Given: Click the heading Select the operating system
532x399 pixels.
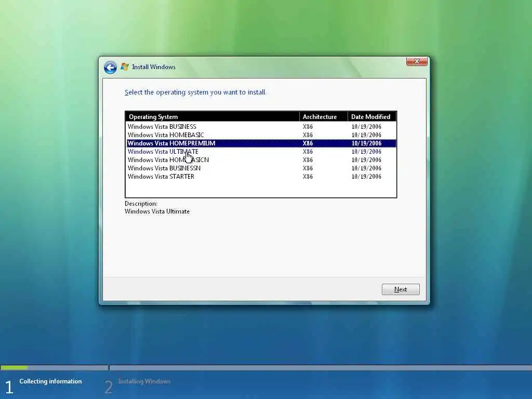Looking at the screenshot, I should pyautogui.click(x=195, y=92).
